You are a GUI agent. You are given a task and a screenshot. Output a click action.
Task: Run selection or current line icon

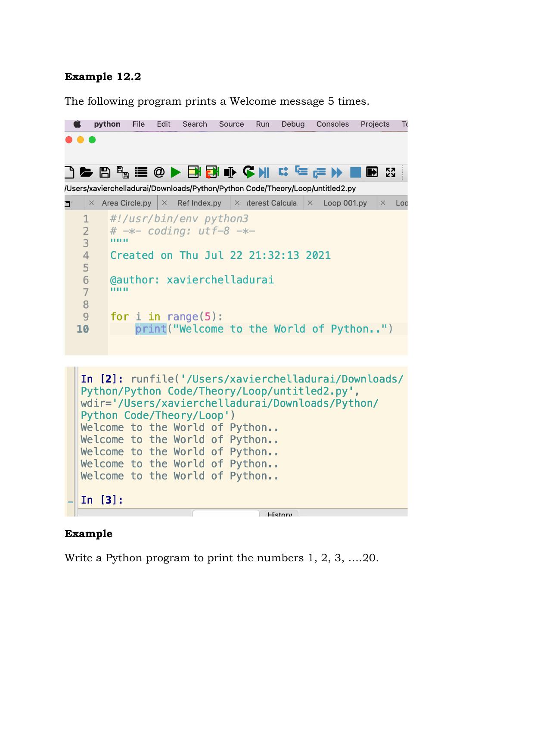pyautogui.click(x=230, y=173)
